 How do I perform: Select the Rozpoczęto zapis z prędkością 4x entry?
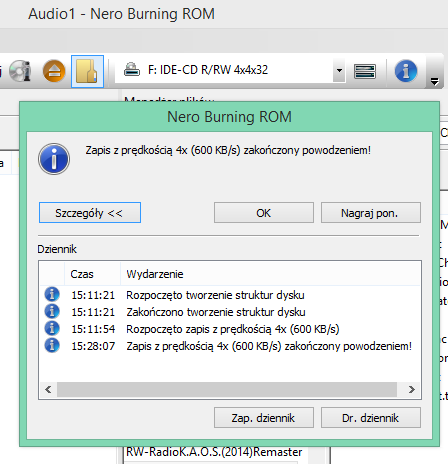pyautogui.click(x=233, y=329)
